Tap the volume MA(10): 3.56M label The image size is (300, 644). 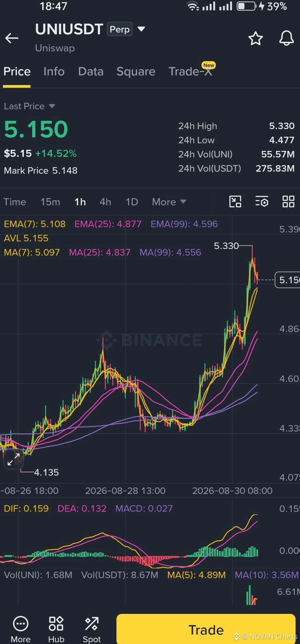267,575
